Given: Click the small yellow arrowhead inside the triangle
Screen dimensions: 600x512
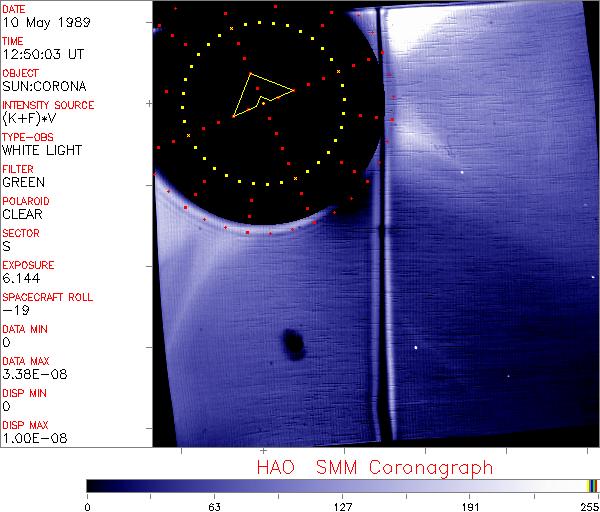Looking at the screenshot, I should (x=263, y=99).
